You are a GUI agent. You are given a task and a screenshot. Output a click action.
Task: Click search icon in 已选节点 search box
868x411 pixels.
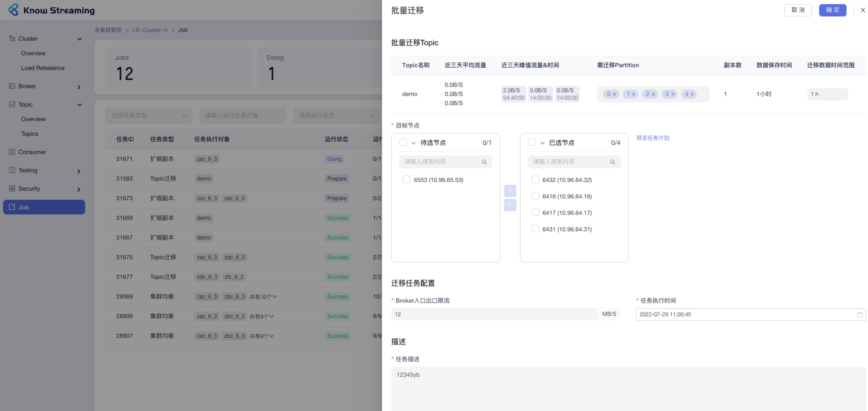coord(612,162)
